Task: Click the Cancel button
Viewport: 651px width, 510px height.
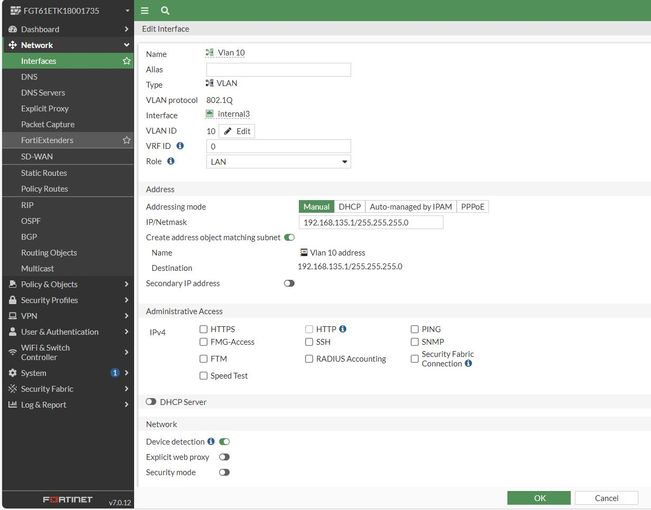Action: pyautogui.click(x=606, y=498)
